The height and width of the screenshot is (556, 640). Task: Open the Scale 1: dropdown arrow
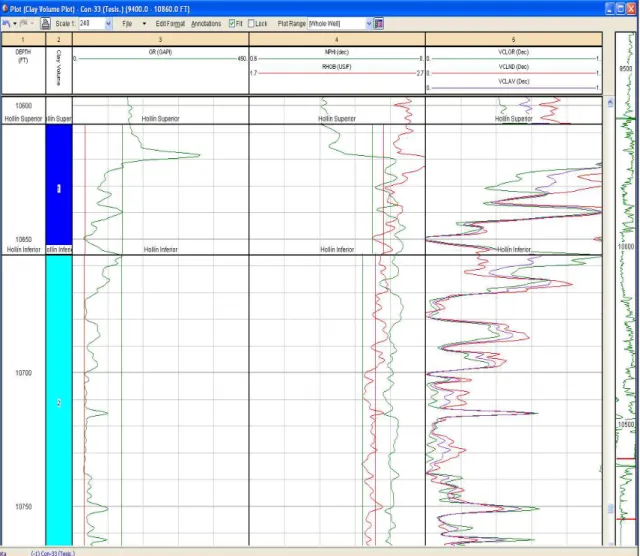[x=108, y=24]
